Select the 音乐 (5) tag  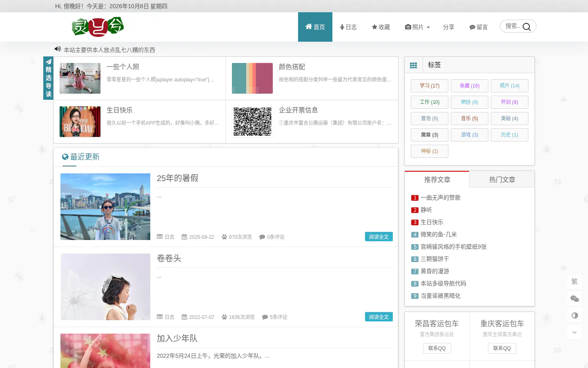click(x=470, y=119)
